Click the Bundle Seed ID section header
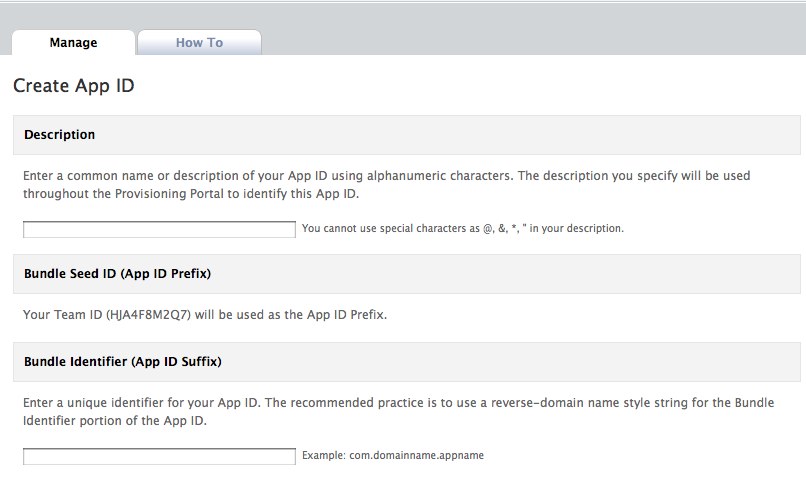806x483 pixels. click(x=407, y=274)
